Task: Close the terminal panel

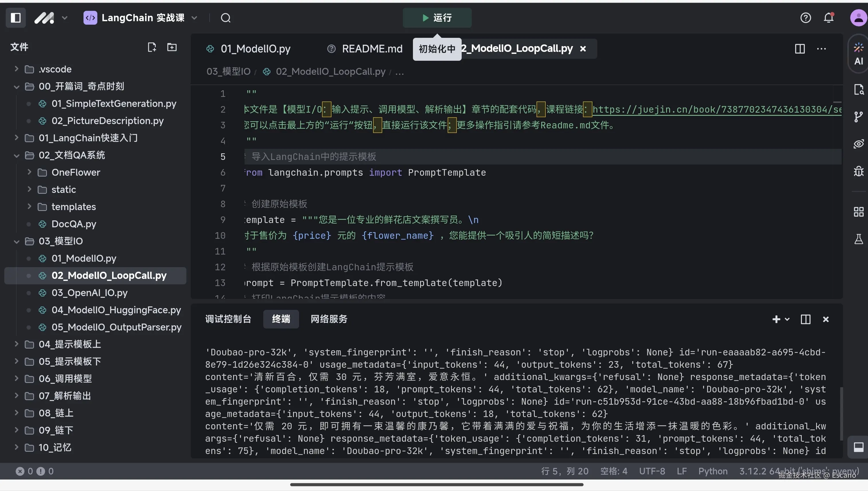Action: [x=826, y=319]
